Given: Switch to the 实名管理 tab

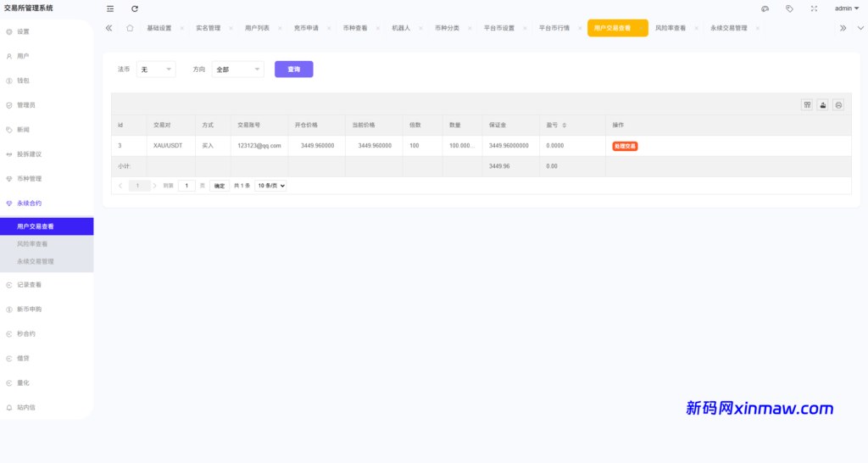Looking at the screenshot, I should [209, 28].
